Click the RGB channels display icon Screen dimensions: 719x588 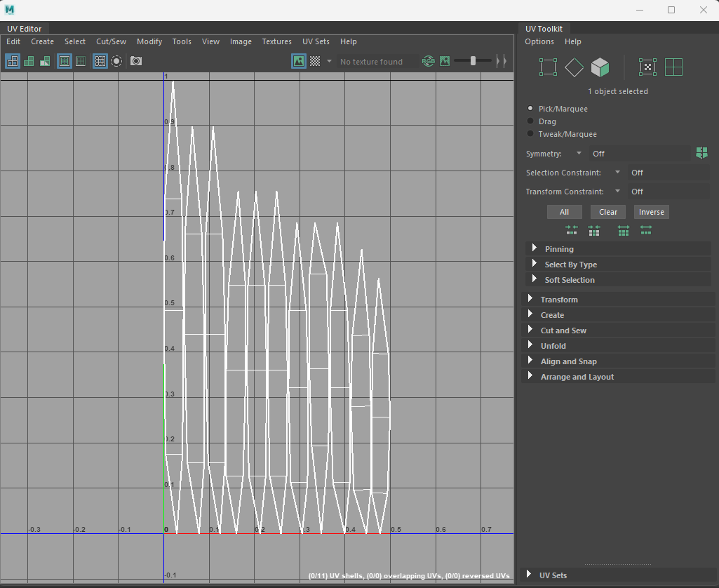(428, 61)
